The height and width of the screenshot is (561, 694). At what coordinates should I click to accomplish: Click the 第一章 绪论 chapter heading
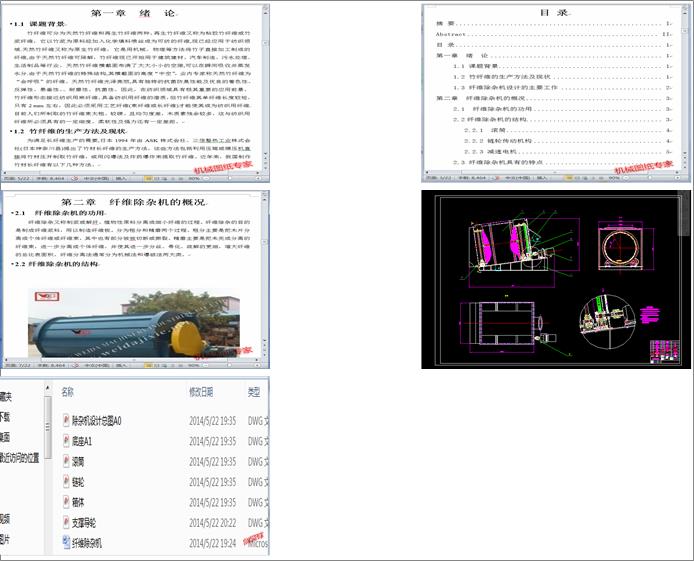point(133,11)
